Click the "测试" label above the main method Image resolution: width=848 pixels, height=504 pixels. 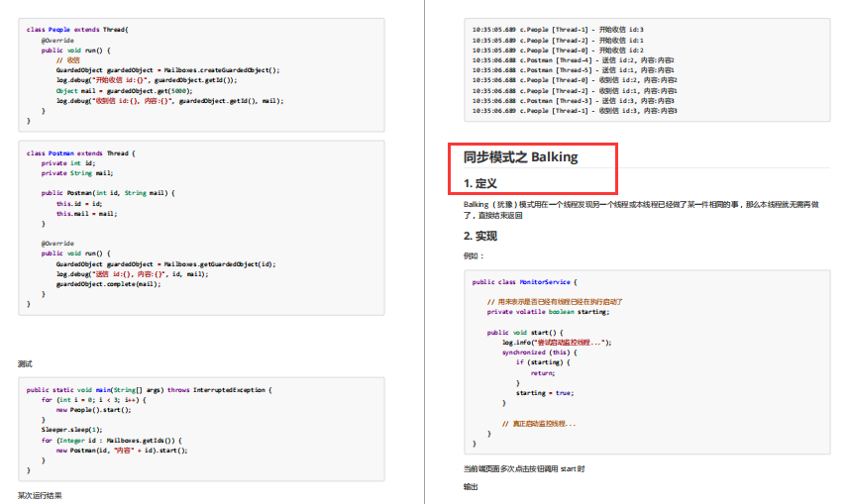point(25,364)
